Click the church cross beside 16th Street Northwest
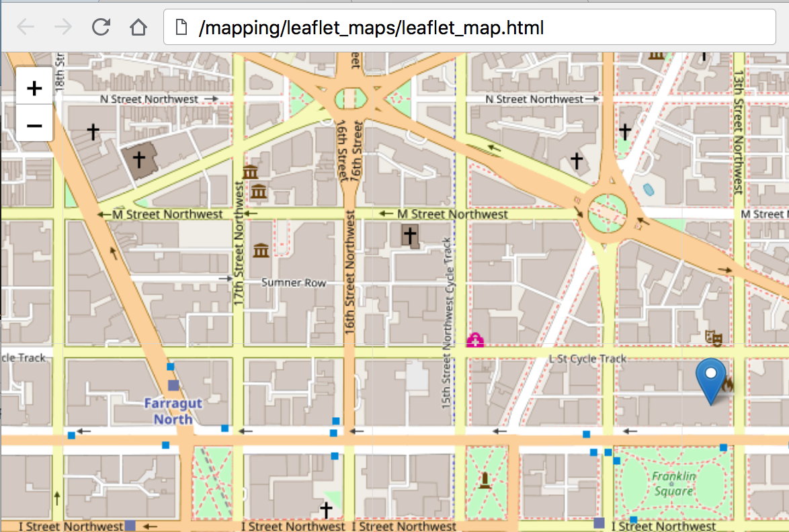Image resolution: width=789 pixels, height=532 pixels. tap(409, 236)
